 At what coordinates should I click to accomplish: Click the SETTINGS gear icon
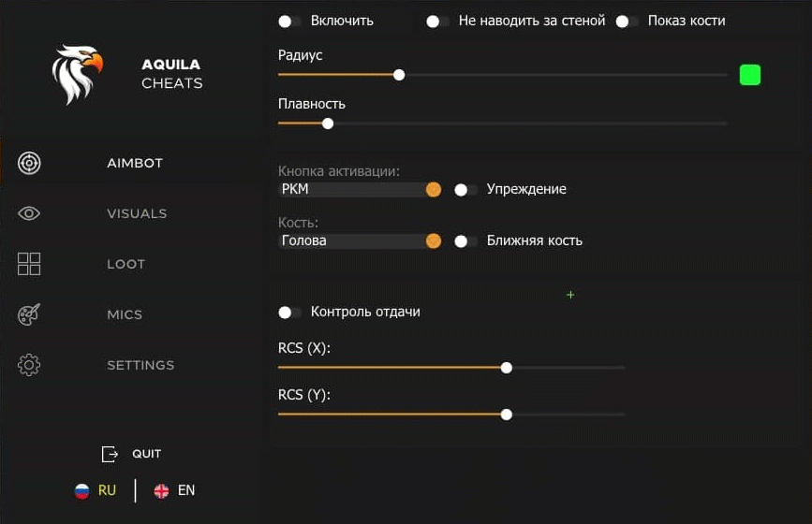pyautogui.click(x=29, y=365)
